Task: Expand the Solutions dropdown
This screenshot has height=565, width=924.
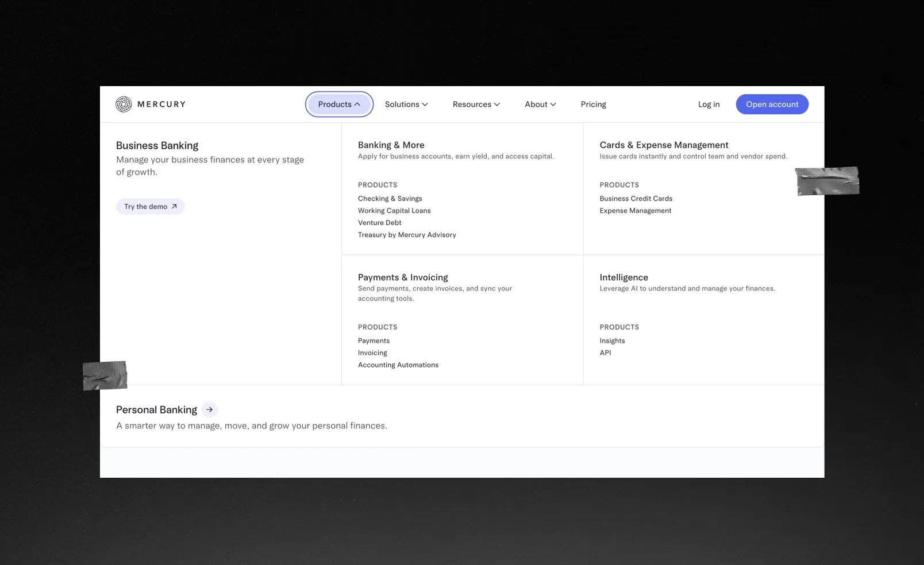Action: pos(406,104)
